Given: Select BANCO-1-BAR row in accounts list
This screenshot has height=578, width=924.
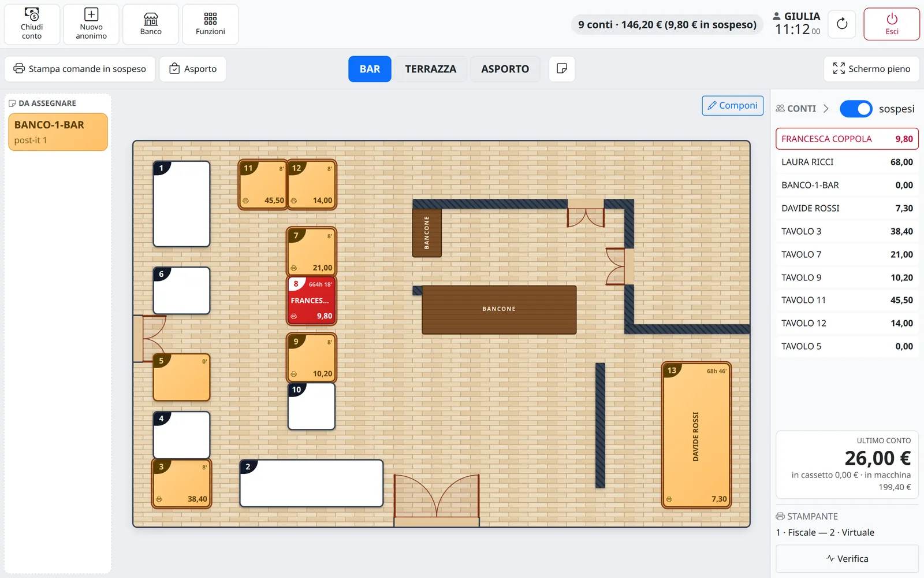Looking at the screenshot, I should click(x=847, y=185).
